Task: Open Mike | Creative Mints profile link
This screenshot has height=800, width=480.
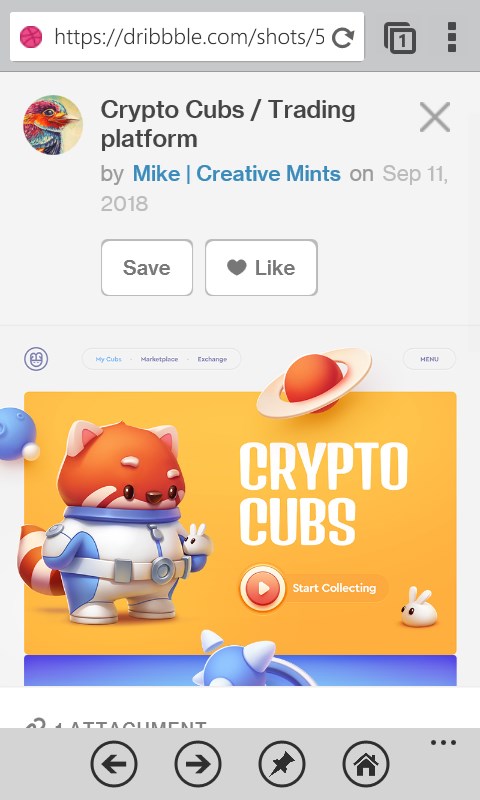Action: pos(237,174)
